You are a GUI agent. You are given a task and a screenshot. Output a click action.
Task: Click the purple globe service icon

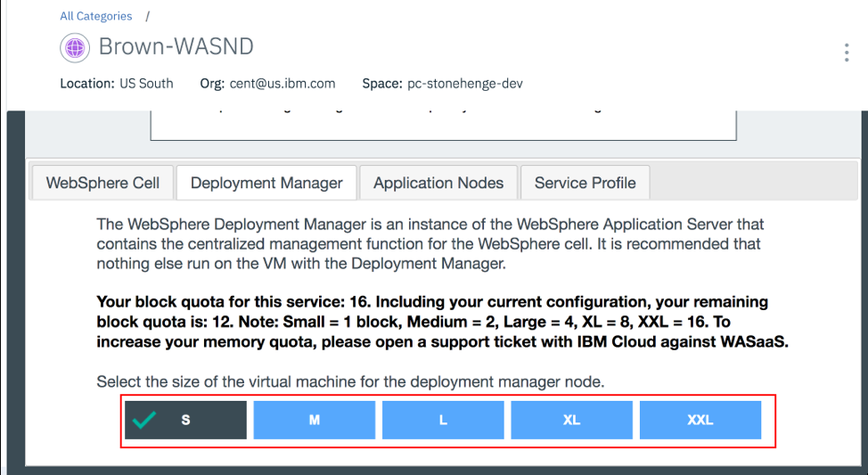pos(74,46)
